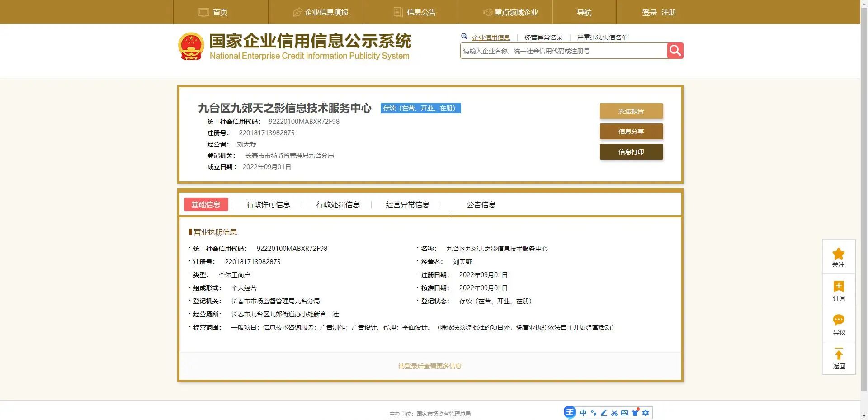Click the 92220100MABXR72F98 code in license details

click(292, 249)
